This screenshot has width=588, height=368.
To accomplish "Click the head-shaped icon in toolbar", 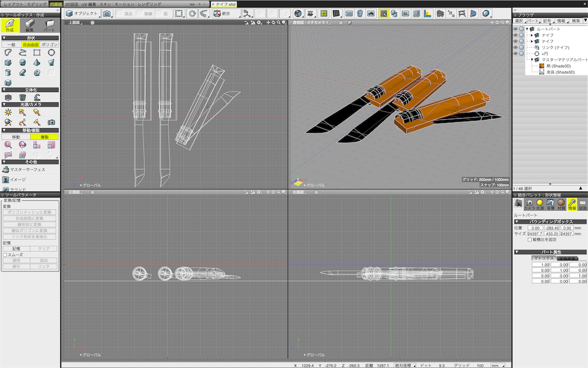I will point(359,14).
